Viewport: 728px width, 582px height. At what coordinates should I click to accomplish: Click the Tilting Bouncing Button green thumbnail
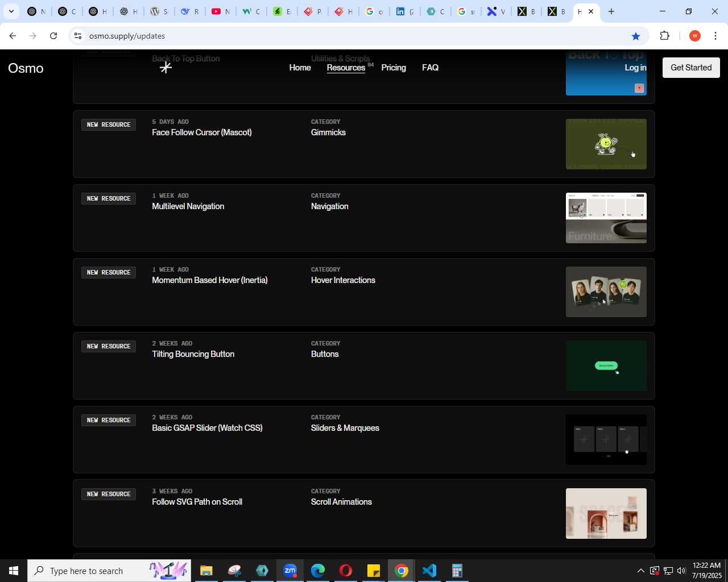pos(606,365)
